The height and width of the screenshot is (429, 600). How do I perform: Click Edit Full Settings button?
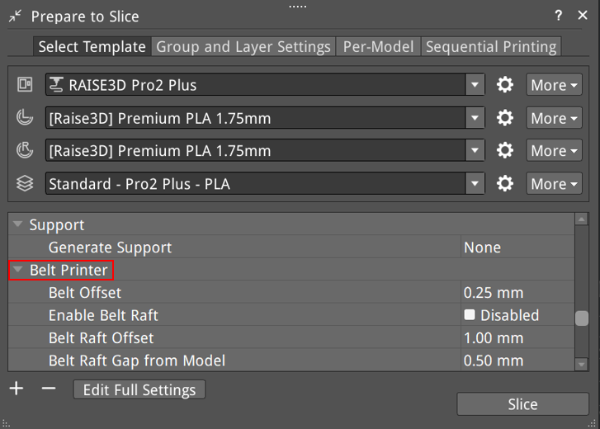(x=139, y=389)
